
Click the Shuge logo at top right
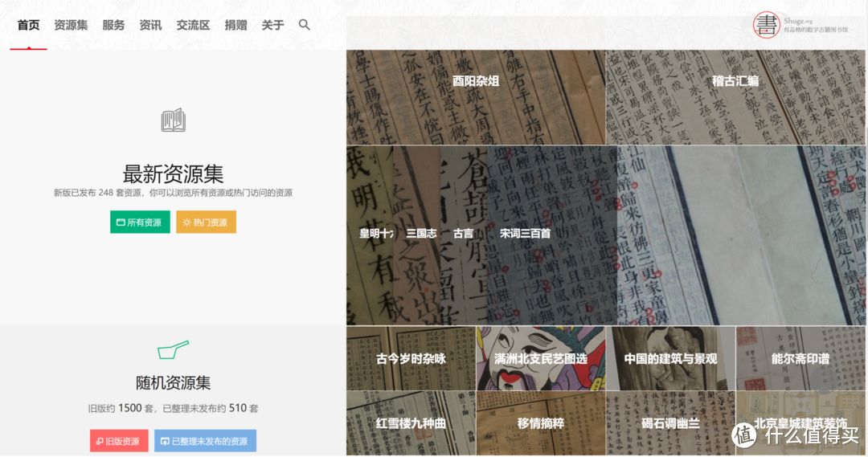pos(800,25)
